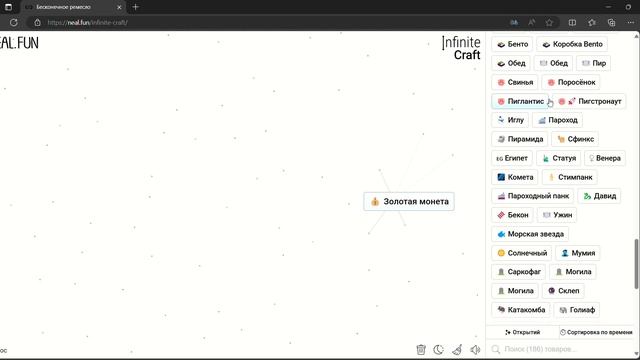
Task: Choose the Пароход item
Action: 558,120
